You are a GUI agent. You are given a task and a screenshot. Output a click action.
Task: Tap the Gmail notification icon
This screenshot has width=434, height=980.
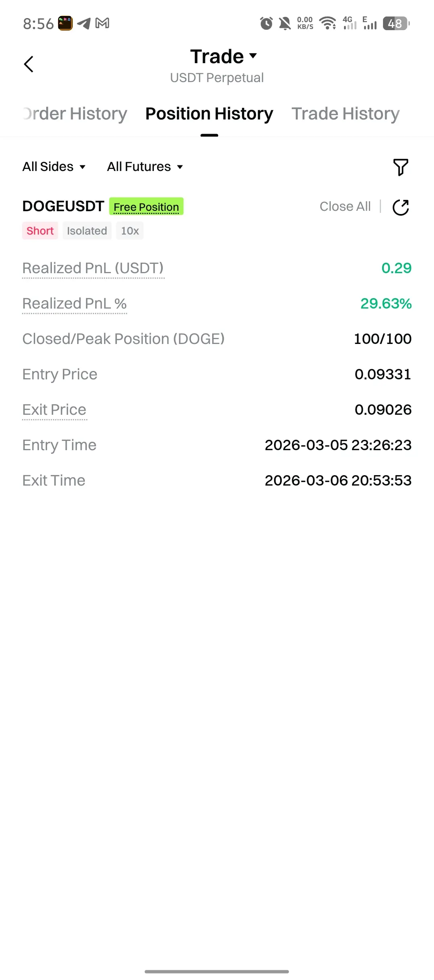(102, 23)
